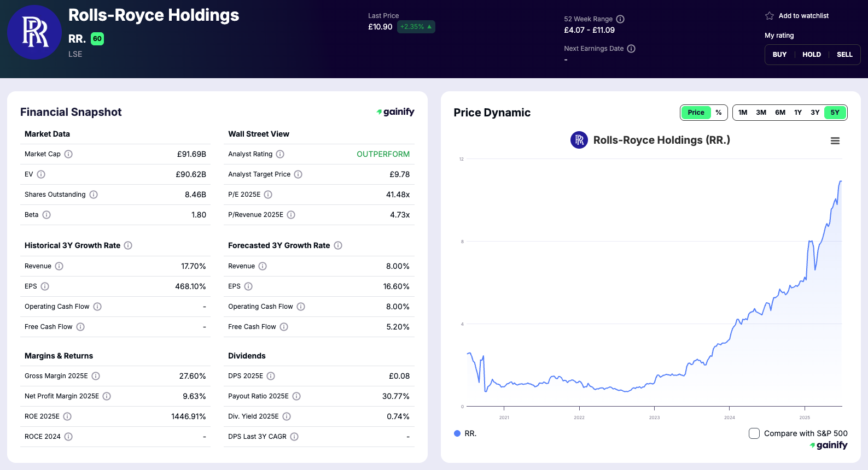Image resolution: width=868 pixels, height=470 pixels.
Task: Select the 1Y time range
Action: 798,113
